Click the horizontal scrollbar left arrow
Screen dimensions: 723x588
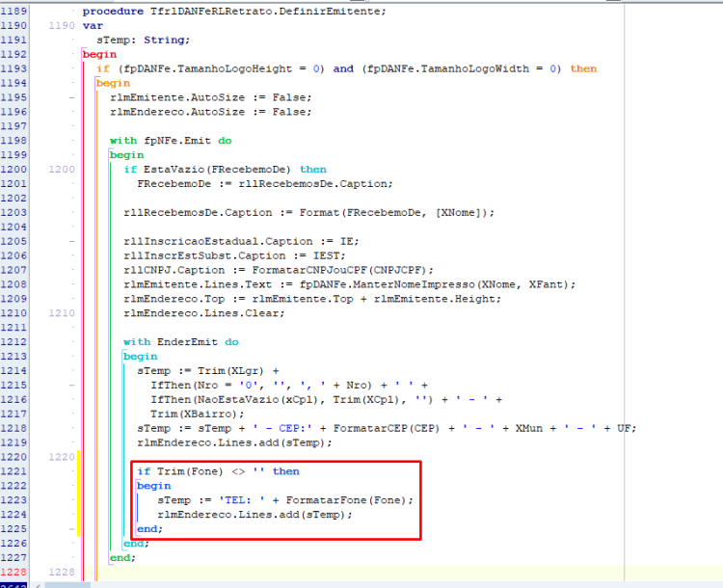click(x=38, y=585)
